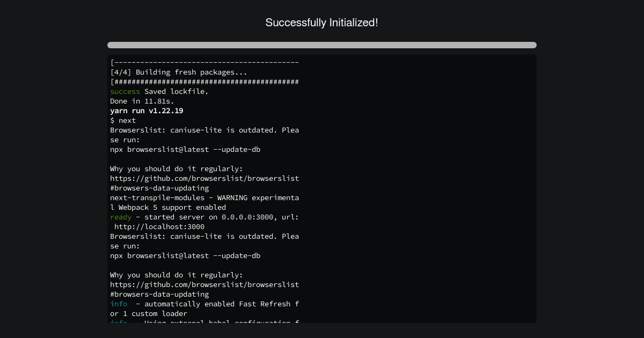The image size is (644, 338).
Task: Click the dashed line at the terminal top
Action: (204, 62)
